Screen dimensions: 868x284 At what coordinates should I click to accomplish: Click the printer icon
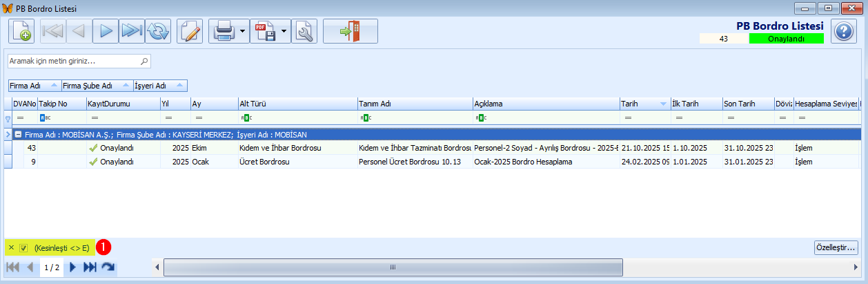tap(224, 32)
